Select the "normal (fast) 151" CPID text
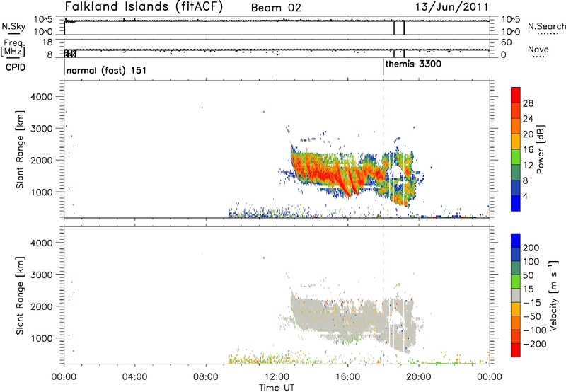The height and width of the screenshot is (392, 566). coord(106,70)
